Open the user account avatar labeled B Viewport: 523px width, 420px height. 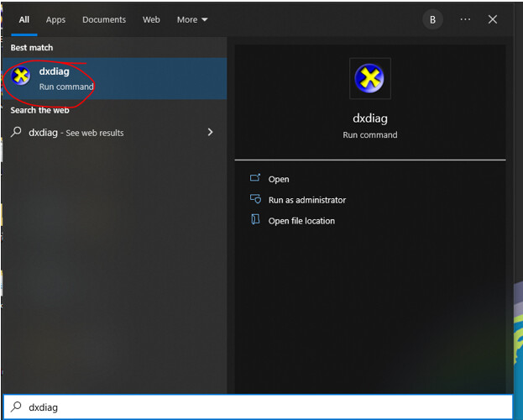[x=432, y=19]
